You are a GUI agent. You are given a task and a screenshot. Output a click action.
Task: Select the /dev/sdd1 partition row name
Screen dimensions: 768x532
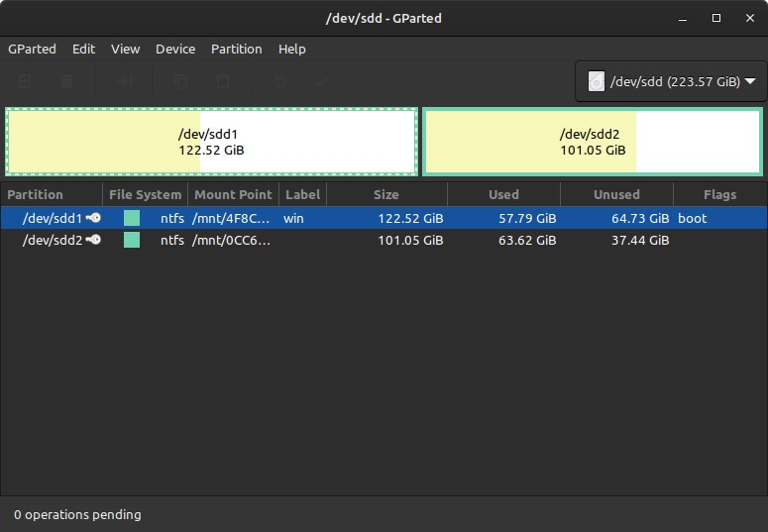(x=52, y=218)
